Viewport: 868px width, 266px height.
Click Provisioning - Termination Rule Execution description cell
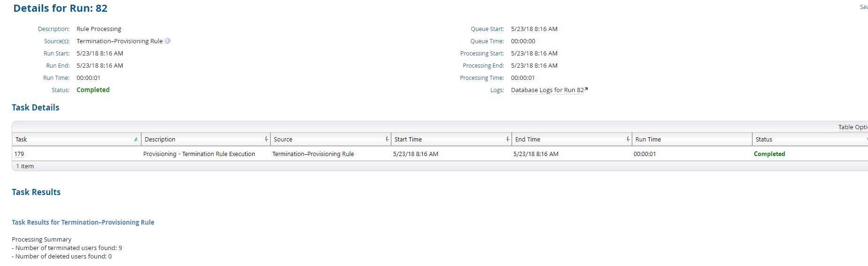point(199,154)
